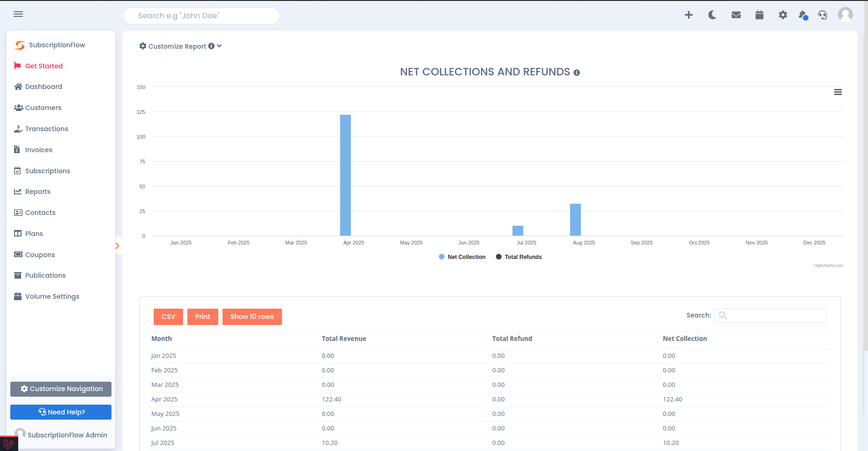Create new record using the plus icon
The width and height of the screenshot is (868, 451).
[x=689, y=15]
